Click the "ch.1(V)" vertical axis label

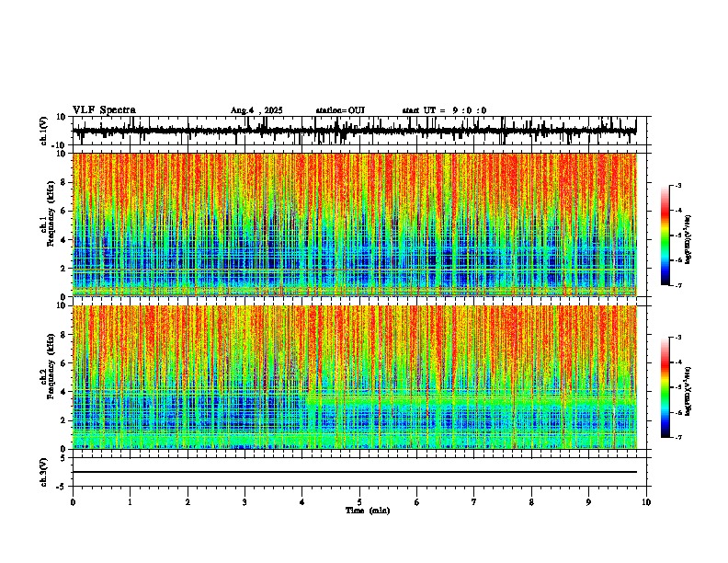[x=44, y=131]
